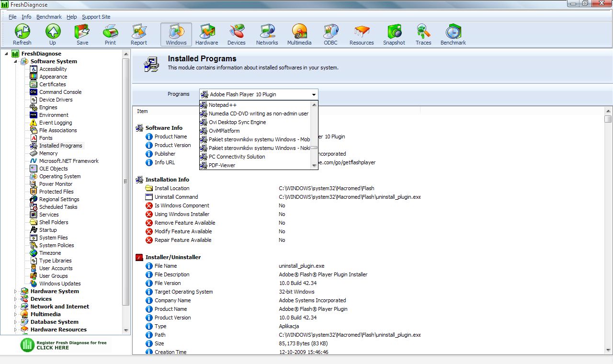Open the Support Site menu
Image resolution: width=613 pixels, height=364 pixels.
click(x=96, y=17)
